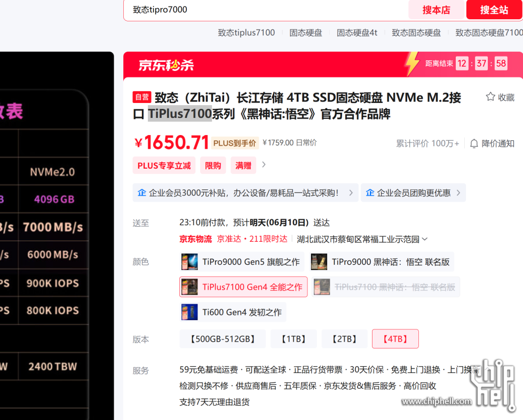Click the highlighted TiPlus7100 title text
523x420 pixels.
pos(180,114)
